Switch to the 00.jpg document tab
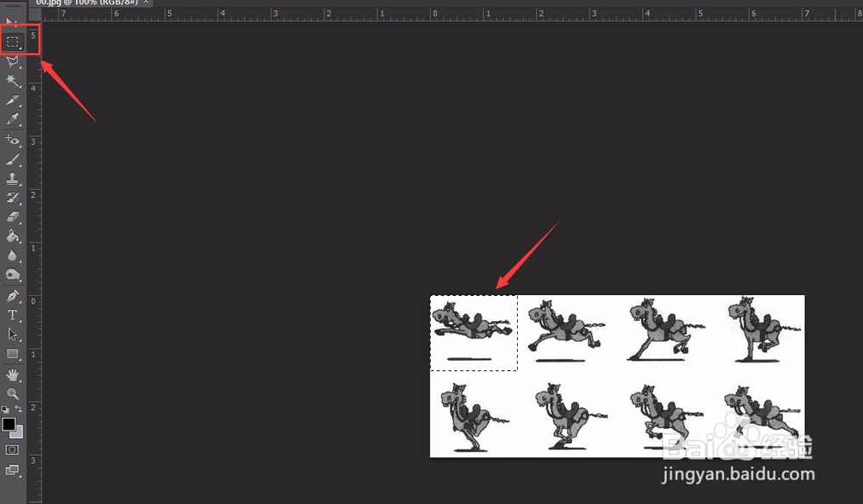863x504 pixels. (x=86, y=3)
